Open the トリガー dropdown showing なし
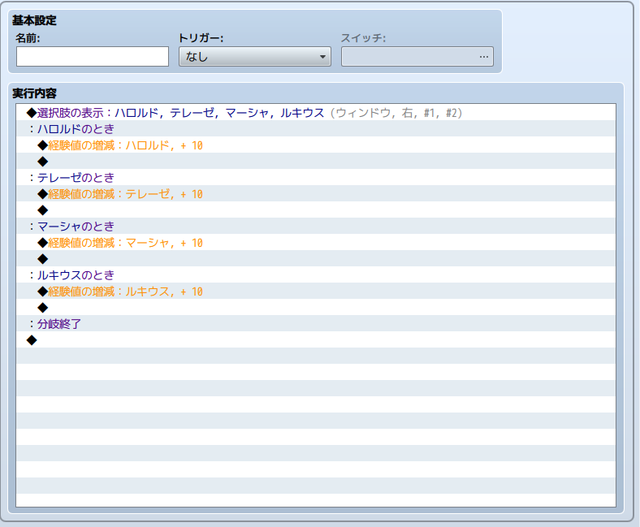This screenshot has width=640, height=527. [x=255, y=56]
